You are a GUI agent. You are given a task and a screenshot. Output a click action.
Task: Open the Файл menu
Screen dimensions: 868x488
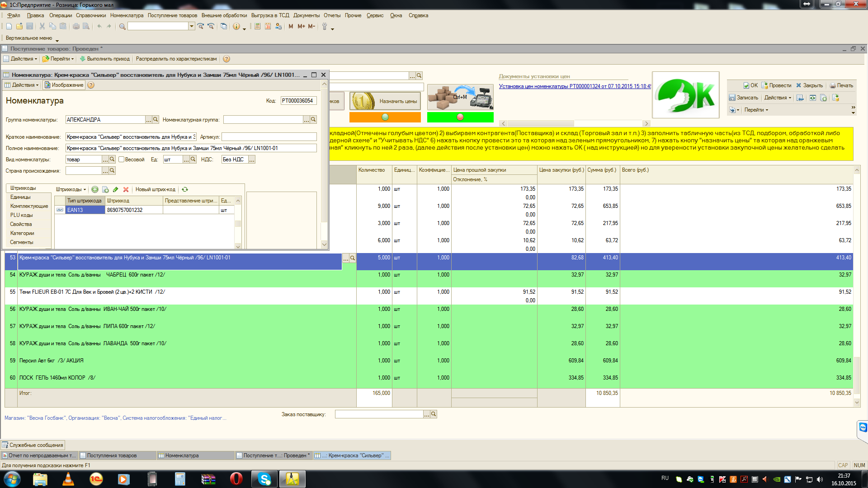tap(14, 15)
